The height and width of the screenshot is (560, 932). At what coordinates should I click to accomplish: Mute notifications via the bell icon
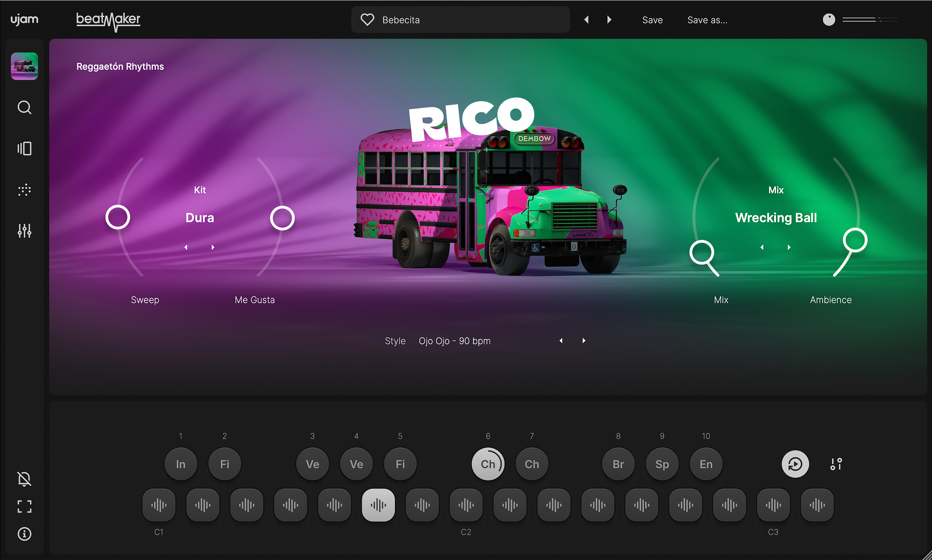point(24,479)
